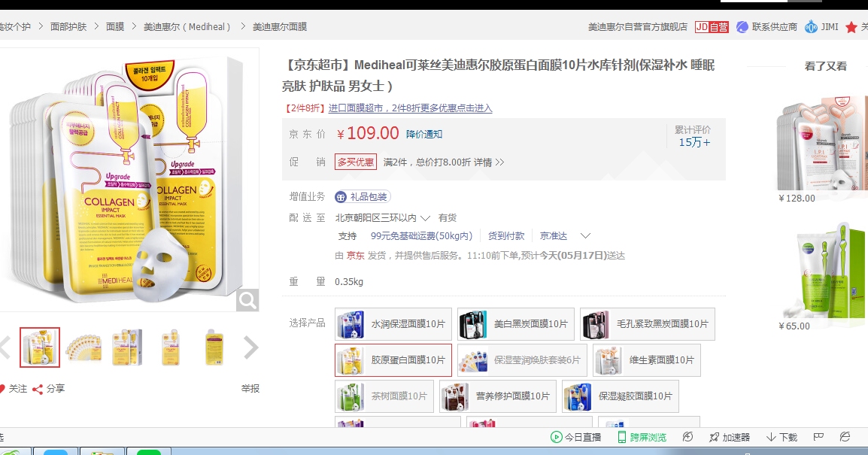Click the second product thumbnail below main image

83,347
